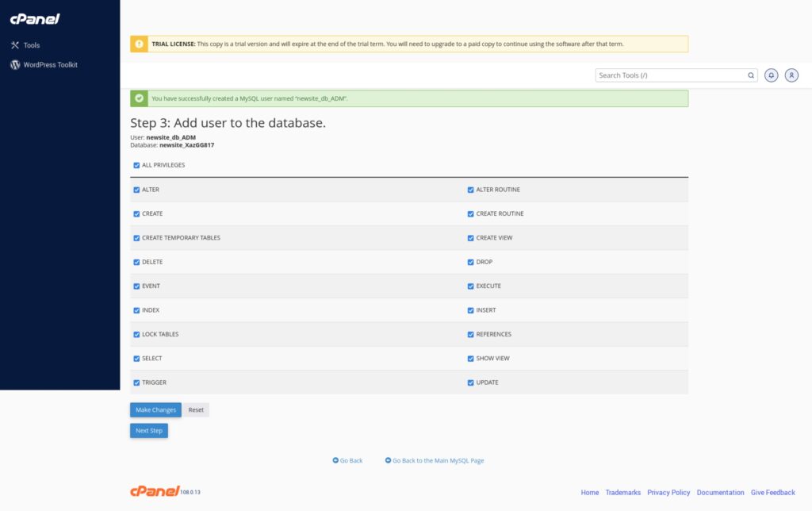Image resolution: width=812 pixels, height=511 pixels.
Task: Click the blue arrow icon beside Go Back
Action: tap(335, 460)
